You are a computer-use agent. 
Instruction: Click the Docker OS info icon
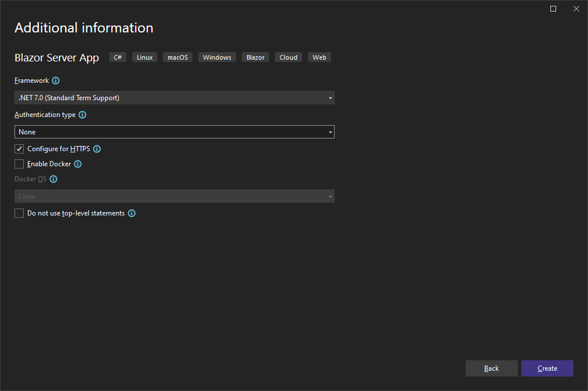[x=53, y=179]
